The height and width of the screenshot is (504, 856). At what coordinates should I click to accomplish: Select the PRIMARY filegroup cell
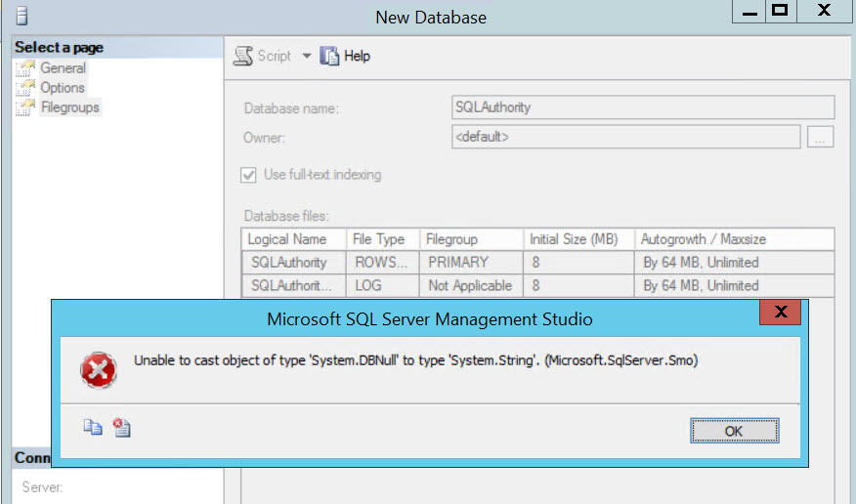tap(471, 263)
